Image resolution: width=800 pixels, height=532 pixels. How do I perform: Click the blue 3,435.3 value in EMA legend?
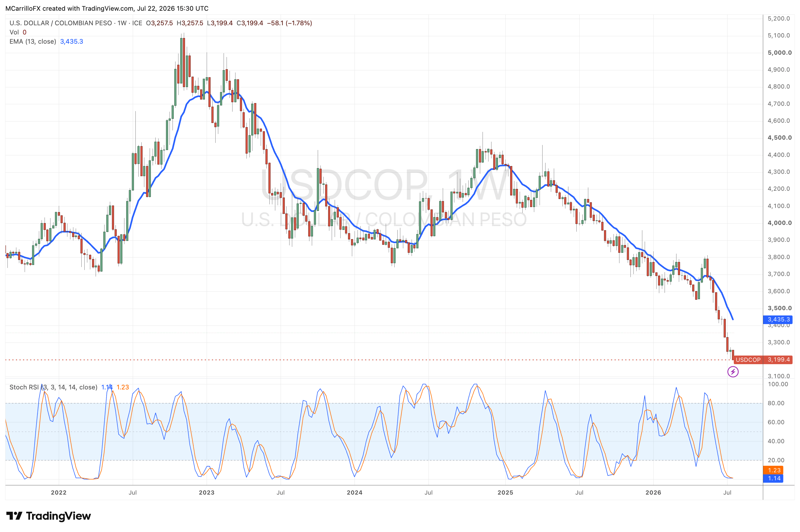coord(72,41)
